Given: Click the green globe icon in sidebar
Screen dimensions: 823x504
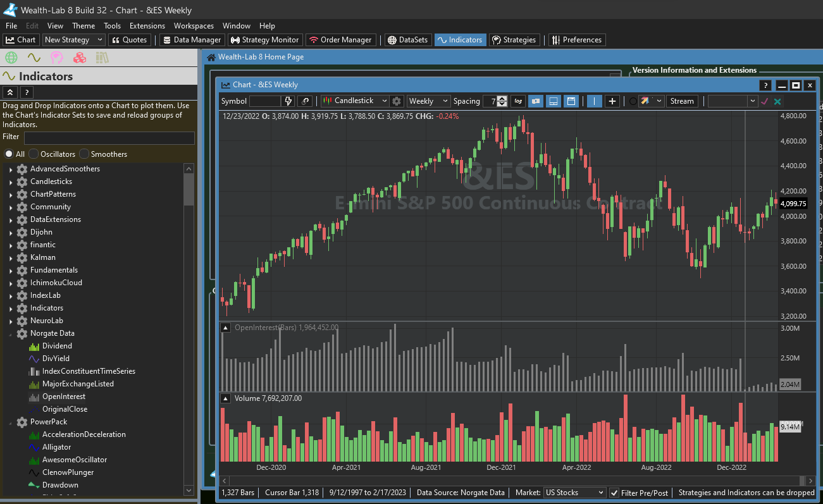Looking at the screenshot, I should click(x=11, y=58).
